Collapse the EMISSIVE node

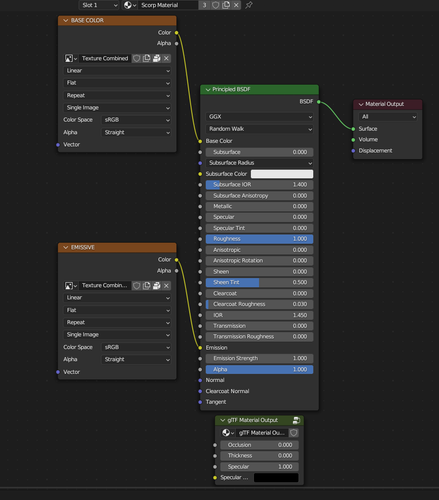point(66,247)
